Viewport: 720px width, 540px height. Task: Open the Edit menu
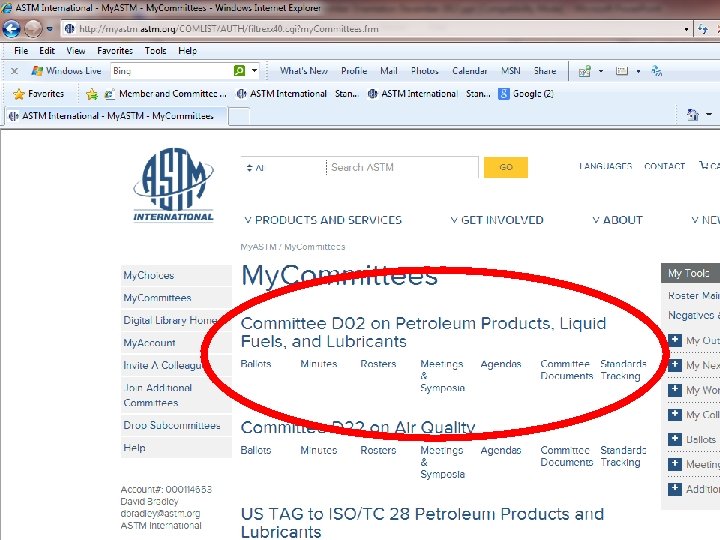coord(47,51)
